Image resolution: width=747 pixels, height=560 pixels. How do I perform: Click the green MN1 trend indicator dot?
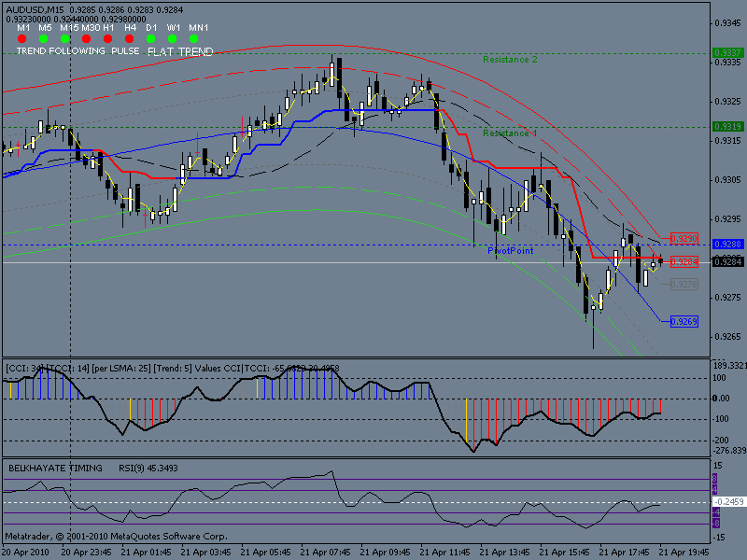click(x=197, y=39)
